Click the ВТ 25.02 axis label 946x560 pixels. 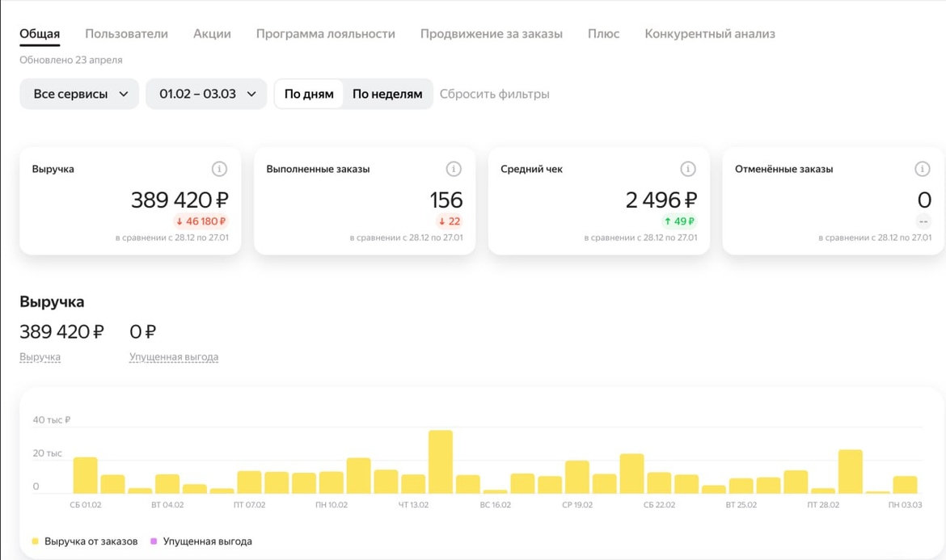coord(741,504)
